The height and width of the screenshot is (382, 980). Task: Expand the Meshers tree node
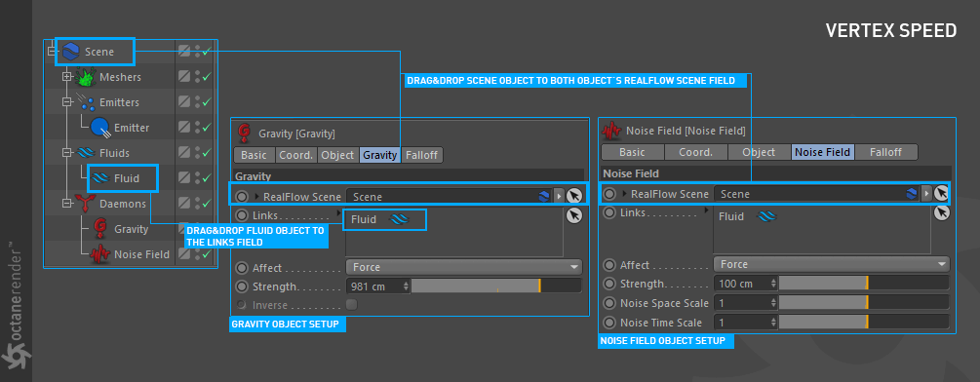(x=67, y=77)
